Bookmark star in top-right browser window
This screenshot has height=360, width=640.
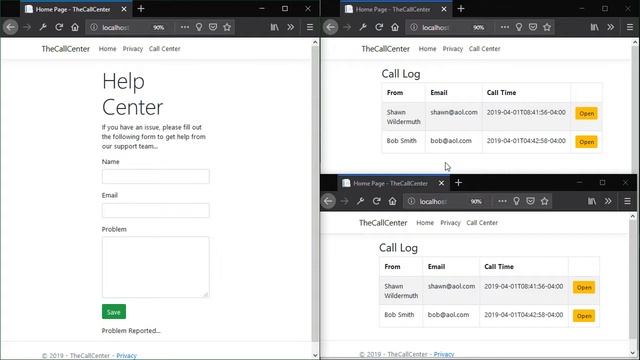pos(547,27)
